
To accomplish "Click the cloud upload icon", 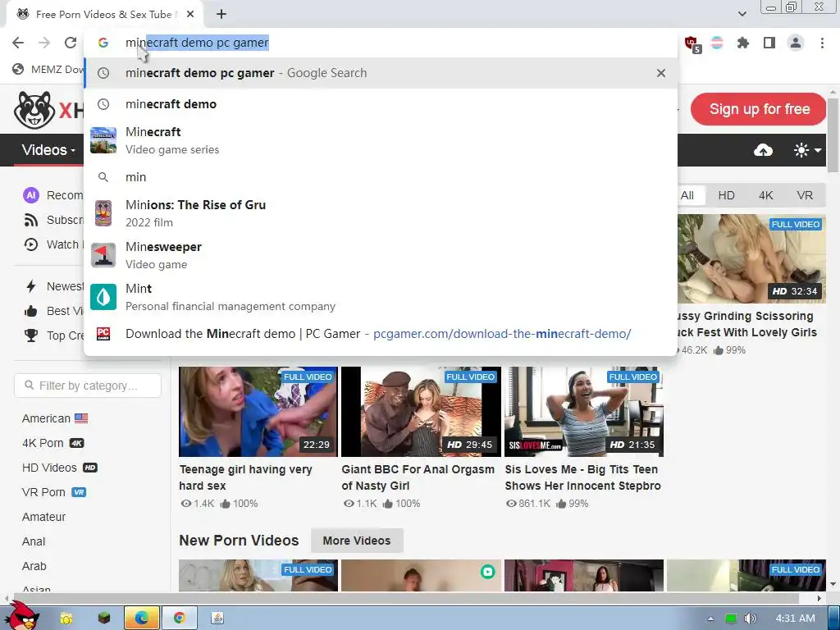I will [763, 151].
